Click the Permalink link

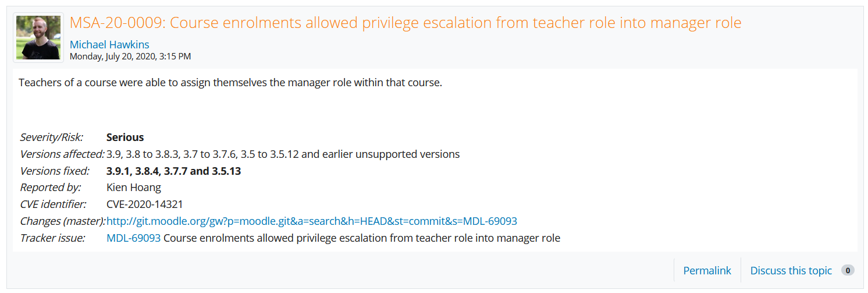point(707,270)
